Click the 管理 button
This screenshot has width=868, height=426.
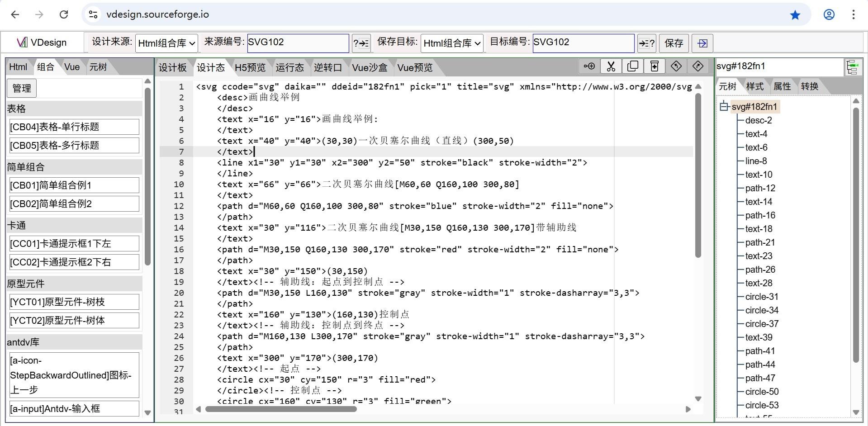(22, 88)
